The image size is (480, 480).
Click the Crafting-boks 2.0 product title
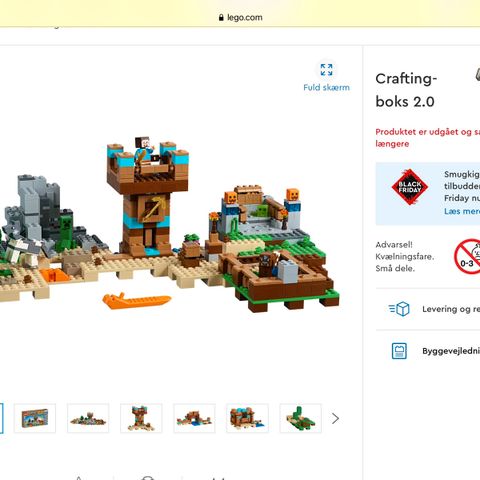pos(406,90)
